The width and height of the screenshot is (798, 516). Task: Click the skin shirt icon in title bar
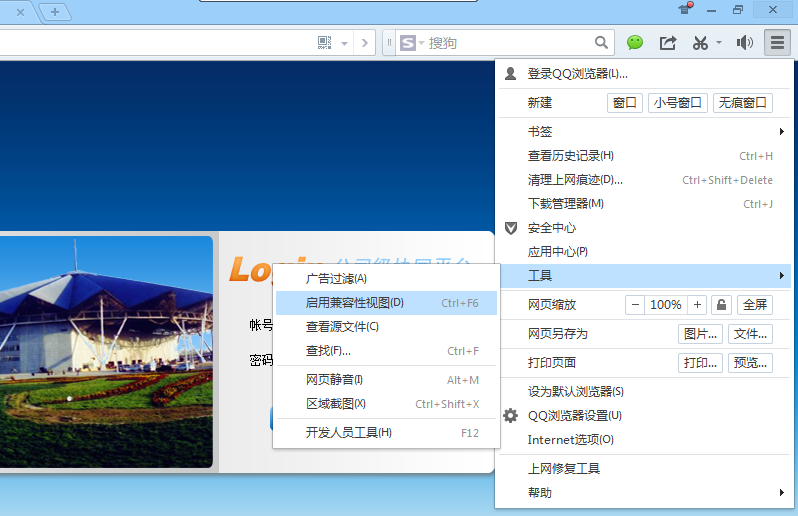coord(685,10)
